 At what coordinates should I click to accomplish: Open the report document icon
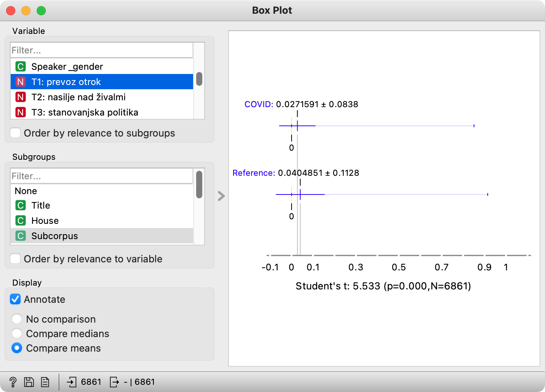[45, 382]
